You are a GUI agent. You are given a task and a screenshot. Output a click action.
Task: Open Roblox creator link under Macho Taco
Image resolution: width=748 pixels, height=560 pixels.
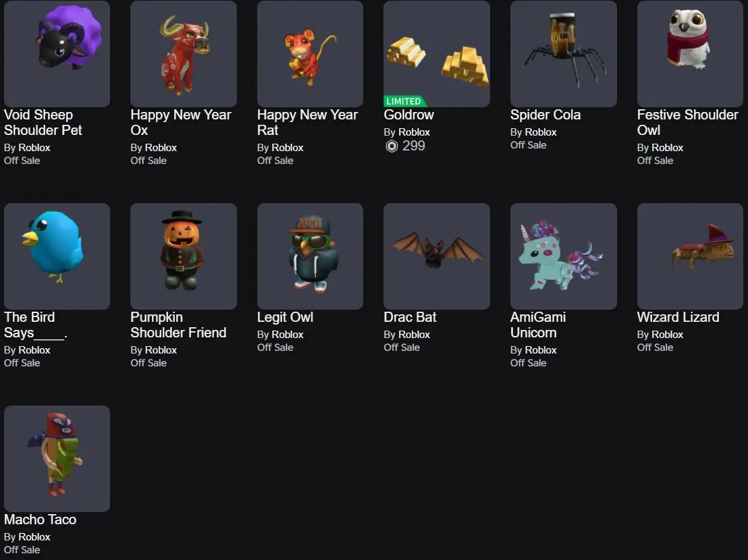[x=34, y=537]
